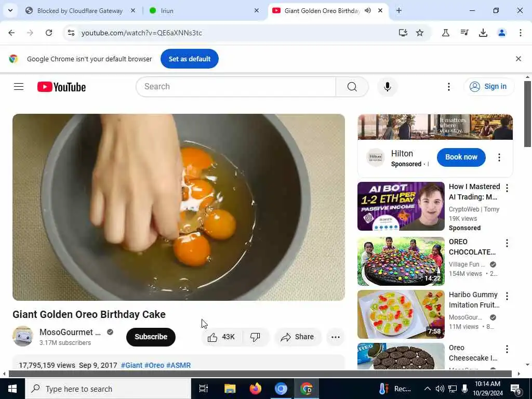
Task: View site information icon in address bar
Action: 71,33
